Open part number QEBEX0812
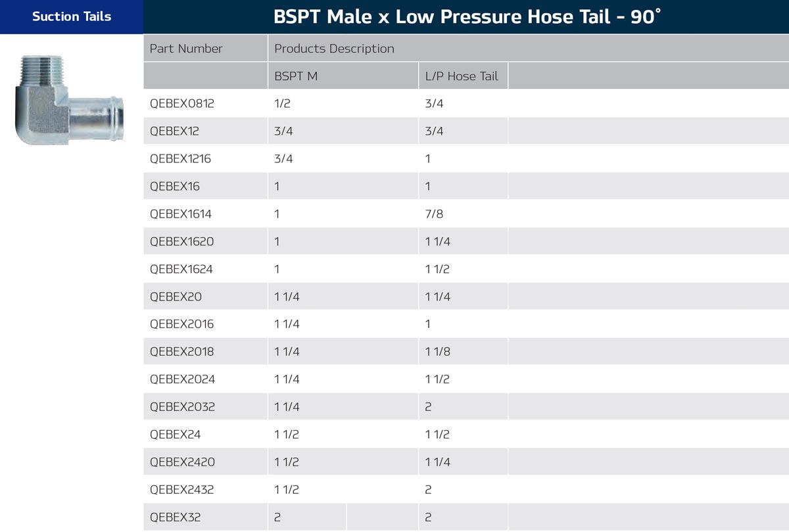Viewport: 789px width, 532px height. point(182,104)
